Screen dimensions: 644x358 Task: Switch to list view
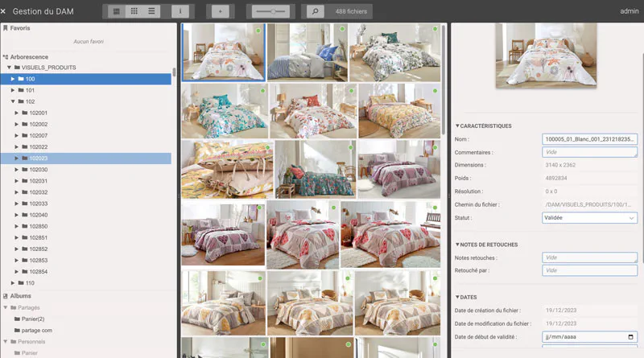[x=152, y=11]
